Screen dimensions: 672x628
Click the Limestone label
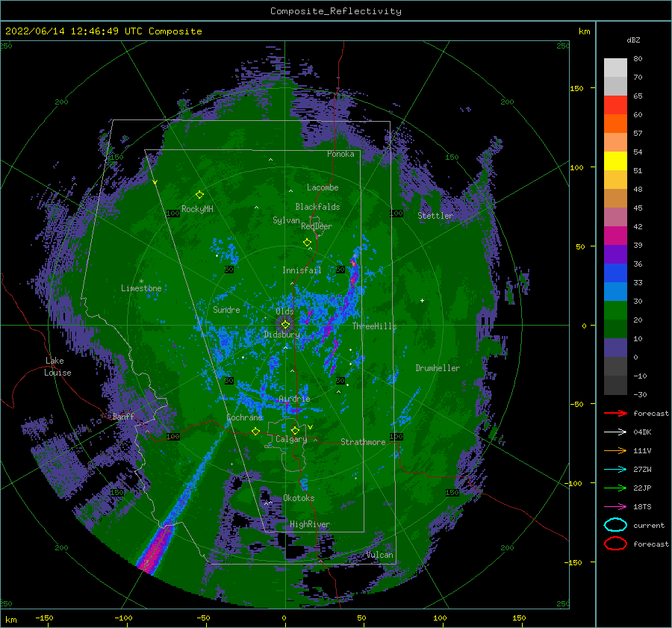coord(141,288)
